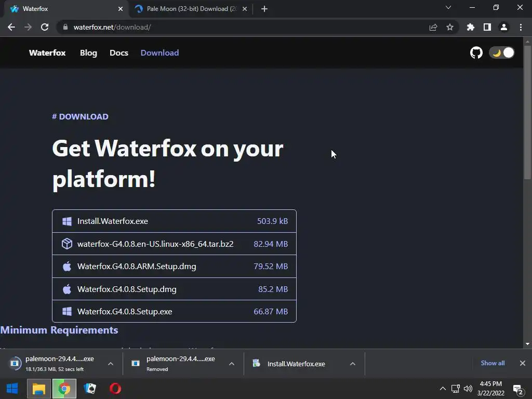This screenshot has width=532, height=399.
Task: Click the # DOWNLOAD section label
Action: click(80, 117)
